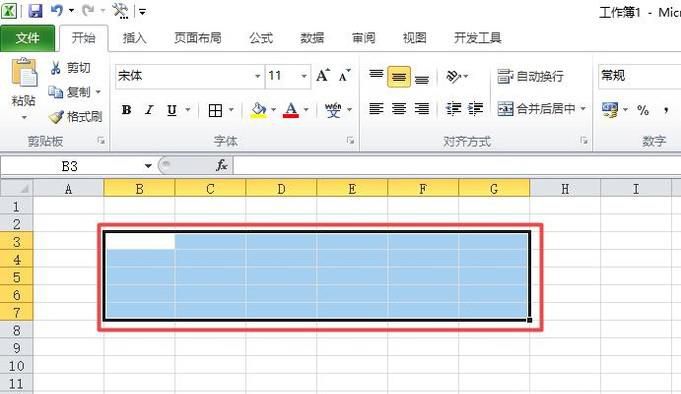Image resolution: width=681 pixels, height=394 pixels.
Task: Toggle Underline formatting
Action: (x=172, y=110)
